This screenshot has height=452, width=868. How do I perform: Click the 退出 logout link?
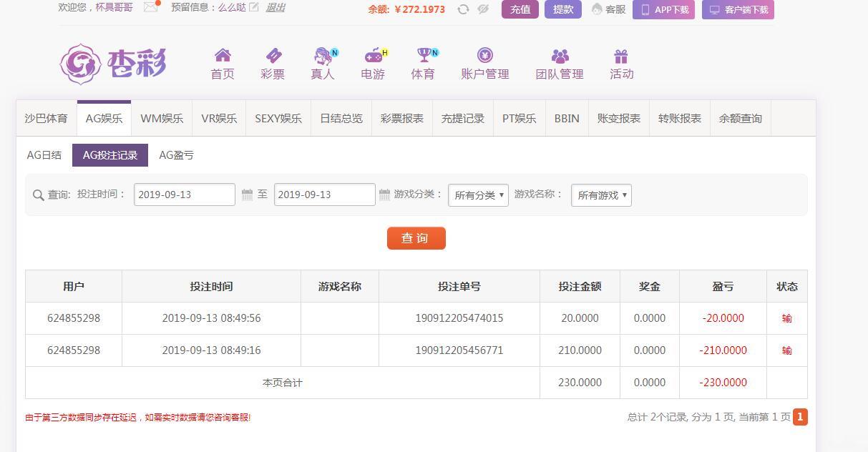click(275, 8)
